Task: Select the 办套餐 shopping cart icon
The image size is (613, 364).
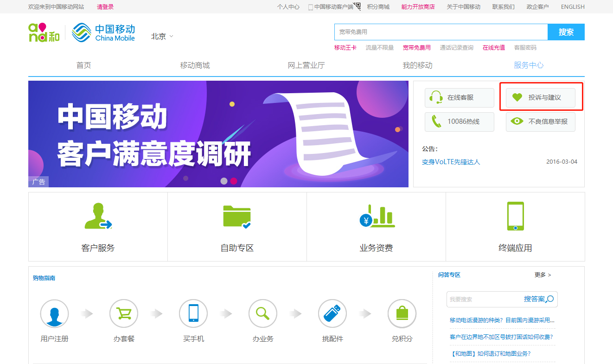Action: [124, 313]
